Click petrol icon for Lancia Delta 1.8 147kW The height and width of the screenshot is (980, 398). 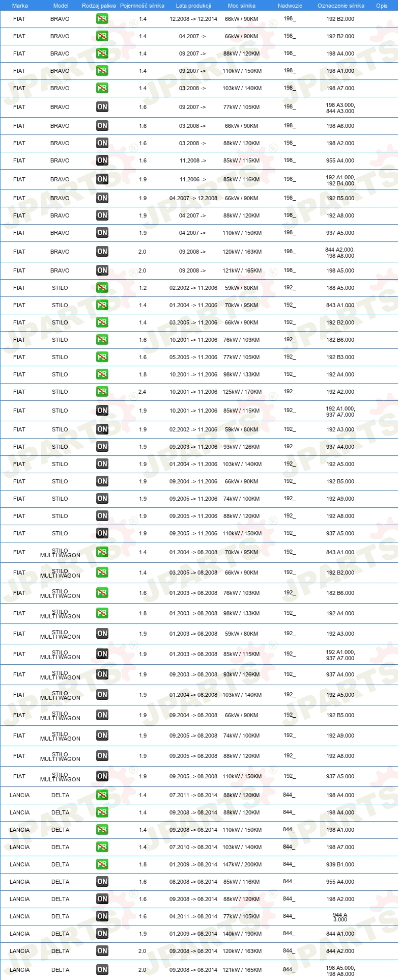click(x=102, y=864)
